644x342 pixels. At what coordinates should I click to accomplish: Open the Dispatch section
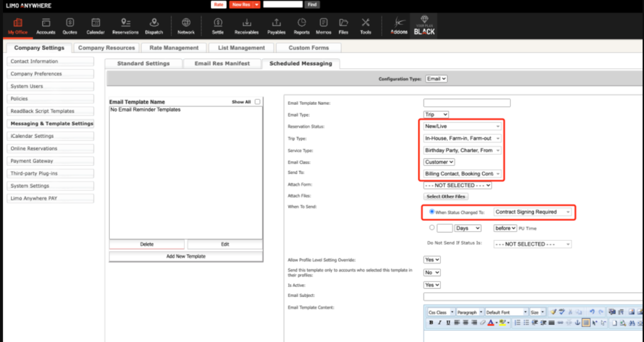tap(154, 26)
